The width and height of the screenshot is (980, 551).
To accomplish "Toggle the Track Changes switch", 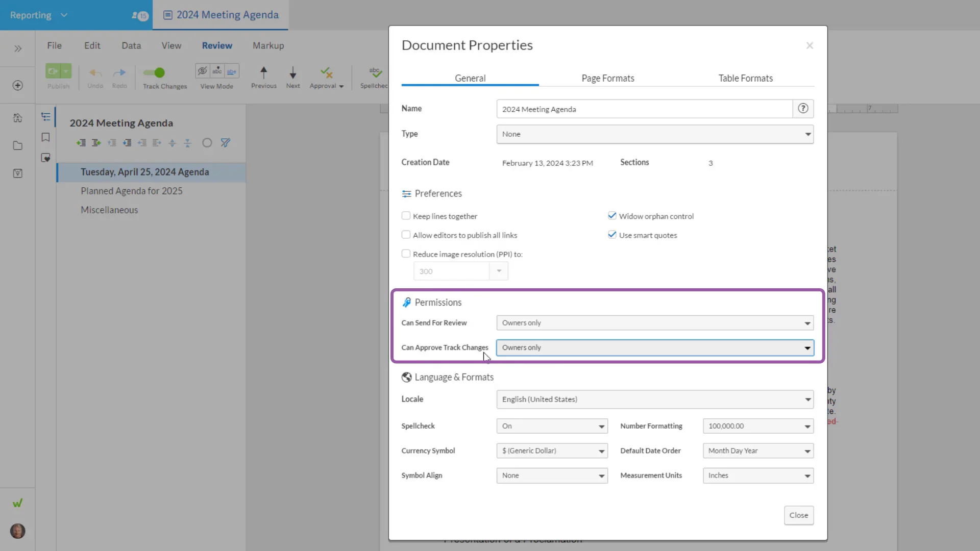I will click(x=154, y=73).
